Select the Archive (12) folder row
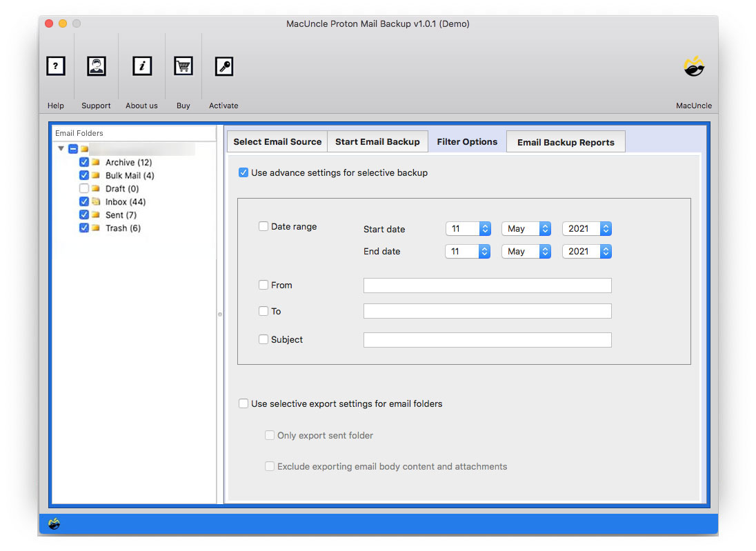 (x=129, y=162)
